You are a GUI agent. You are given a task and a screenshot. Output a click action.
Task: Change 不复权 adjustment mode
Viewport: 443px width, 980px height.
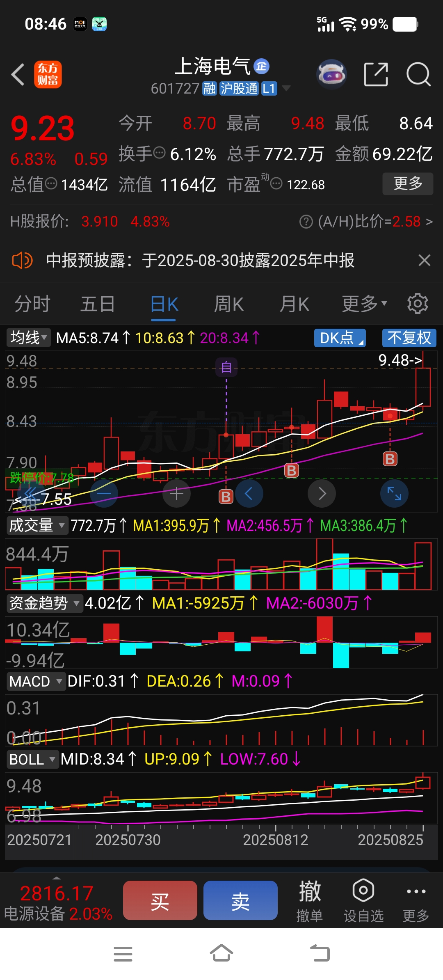click(409, 338)
